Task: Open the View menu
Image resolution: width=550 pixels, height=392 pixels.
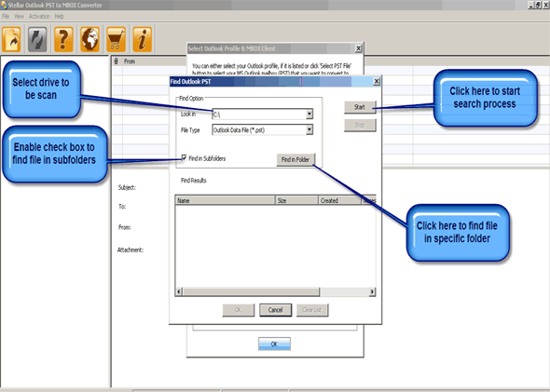Action: coord(19,16)
